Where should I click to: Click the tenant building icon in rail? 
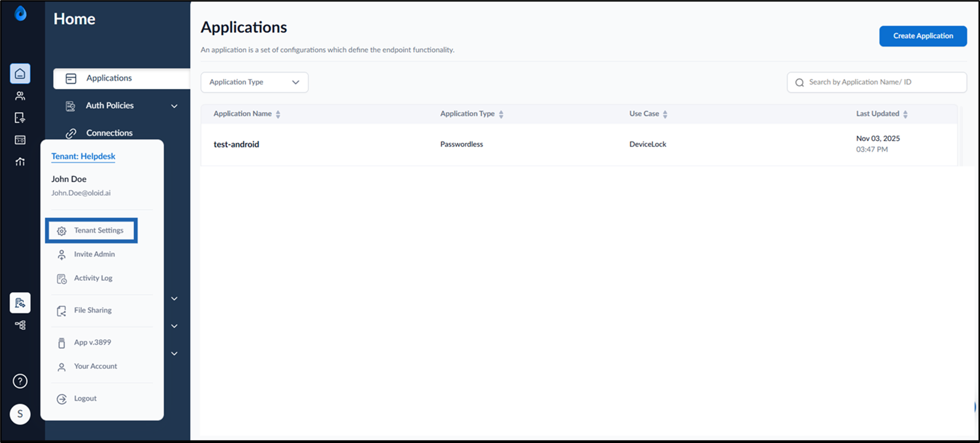click(x=20, y=303)
